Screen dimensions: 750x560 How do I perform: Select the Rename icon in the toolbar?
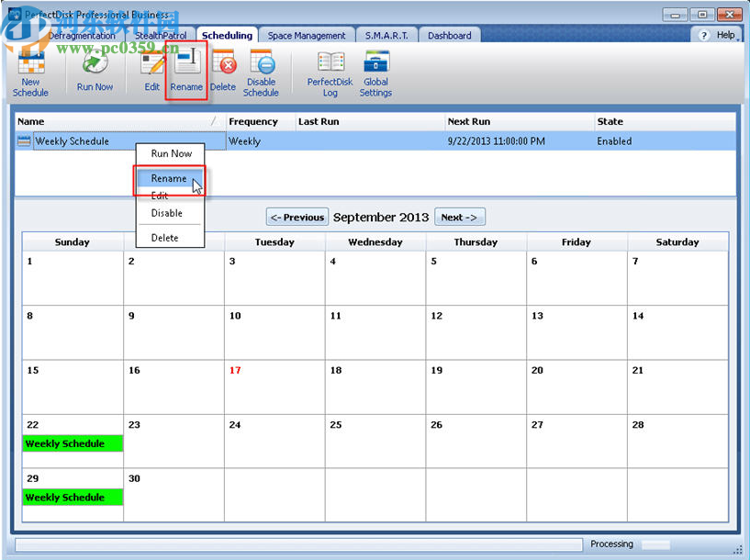pos(186,73)
